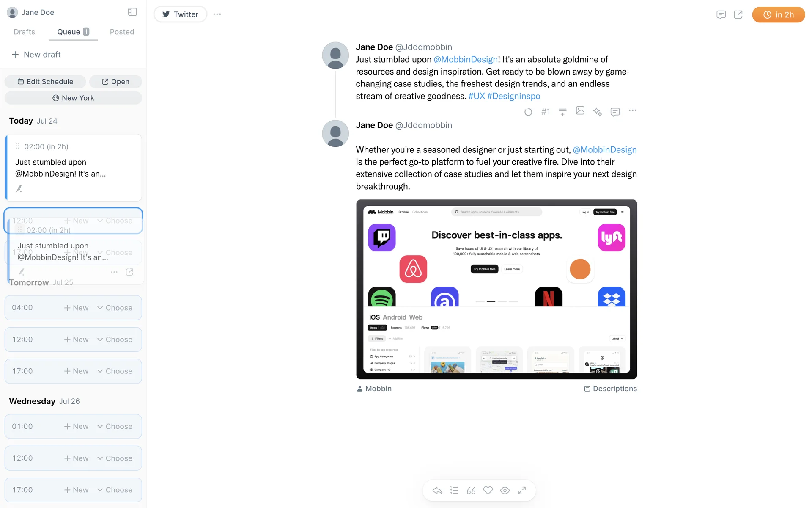Click the New York timezone button
The height and width of the screenshot is (508, 812).
[73, 98]
